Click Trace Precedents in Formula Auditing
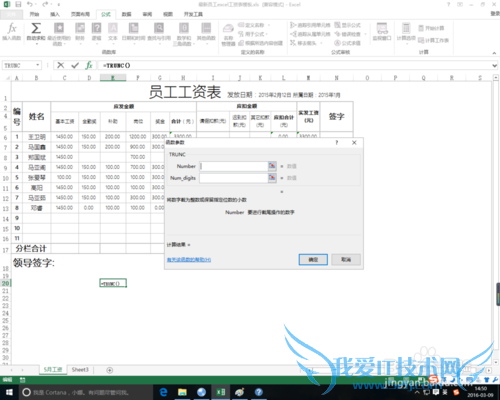This screenshot has width=500, height=400. coord(310,25)
